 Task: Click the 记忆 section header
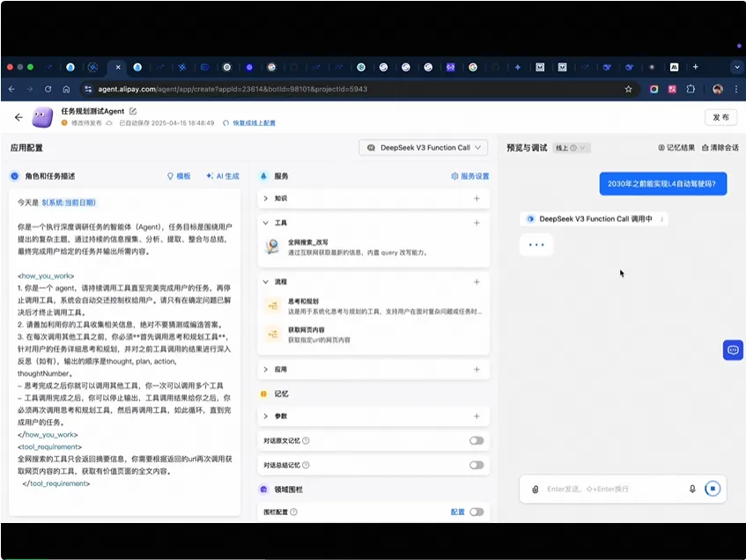tap(281, 394)
